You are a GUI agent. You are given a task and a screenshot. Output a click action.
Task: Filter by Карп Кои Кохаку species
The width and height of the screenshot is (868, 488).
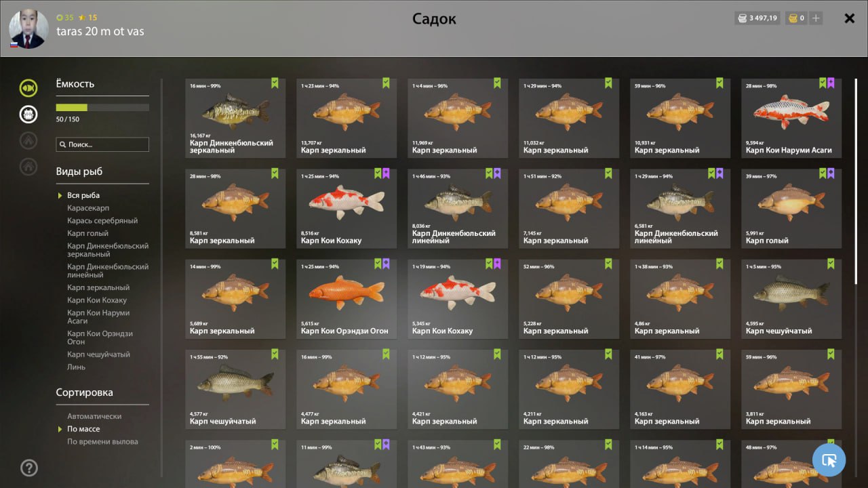[x=97, y=300]
